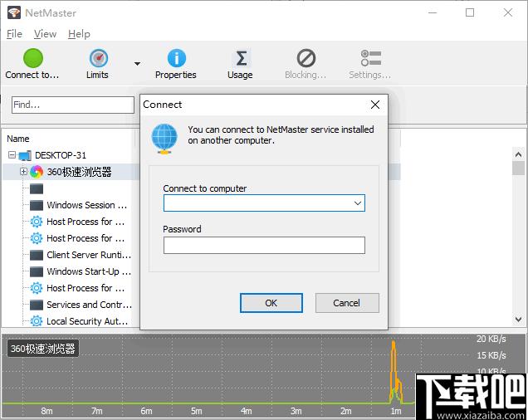Expand the 360极速浏览器 tree node
Screen dimensions: 528x420
coord(23,172)
